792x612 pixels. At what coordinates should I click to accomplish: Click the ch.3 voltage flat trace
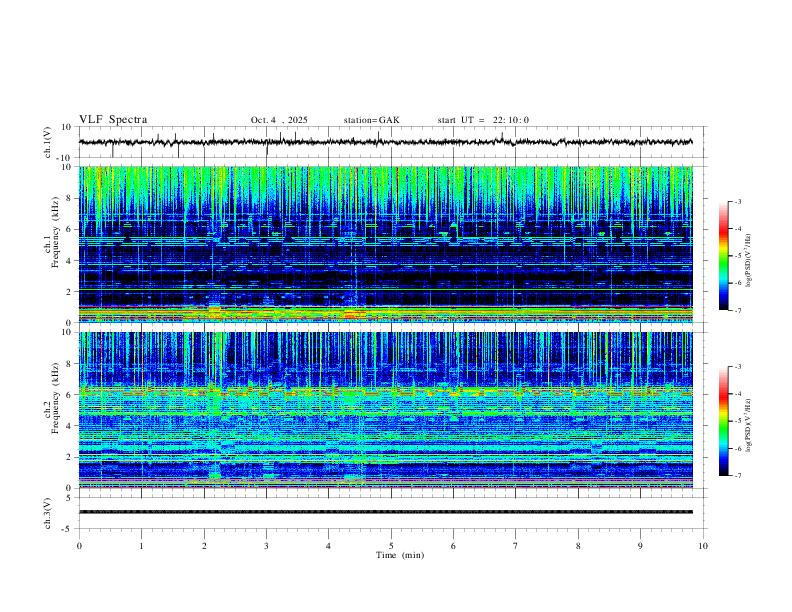[x=386, y=512]
